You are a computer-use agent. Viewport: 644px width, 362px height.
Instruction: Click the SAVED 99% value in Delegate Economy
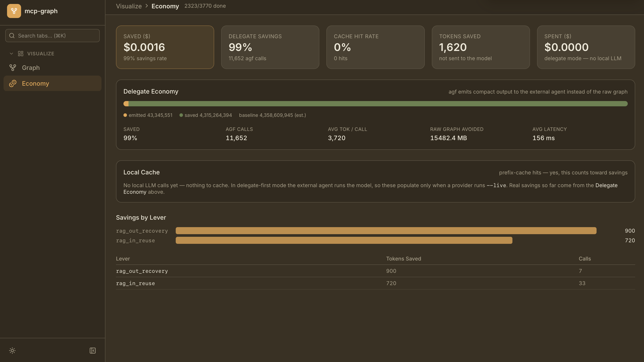[x=130, y=138]
